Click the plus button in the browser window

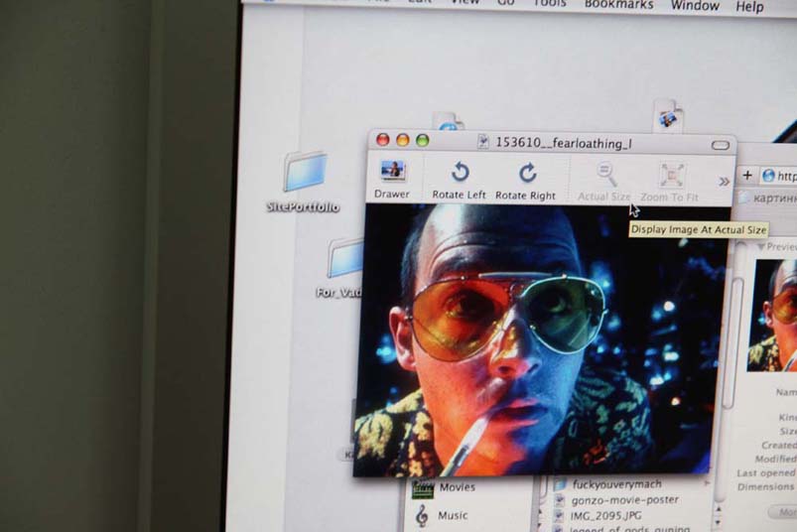point(747,176)
